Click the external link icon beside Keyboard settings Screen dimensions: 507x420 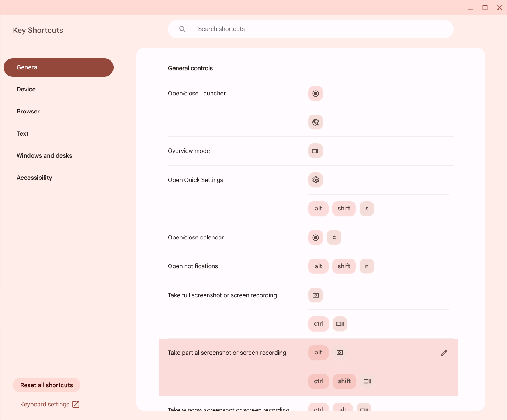(76, 405)
